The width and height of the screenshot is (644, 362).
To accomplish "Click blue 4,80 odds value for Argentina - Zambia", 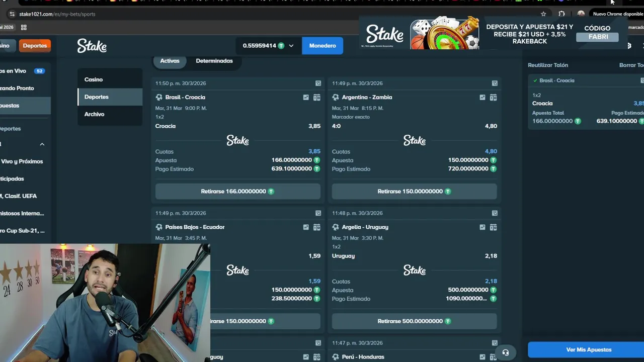I will click(x=491, y=151).
